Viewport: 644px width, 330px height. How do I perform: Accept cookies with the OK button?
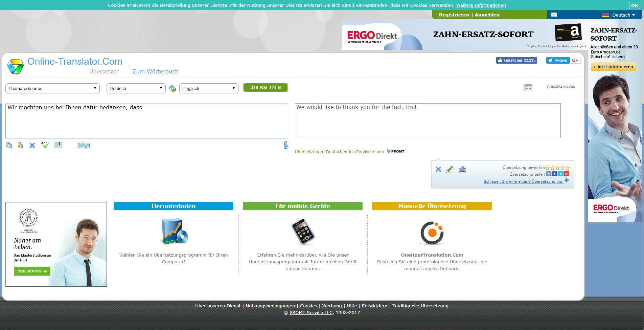tap(635, 5)
